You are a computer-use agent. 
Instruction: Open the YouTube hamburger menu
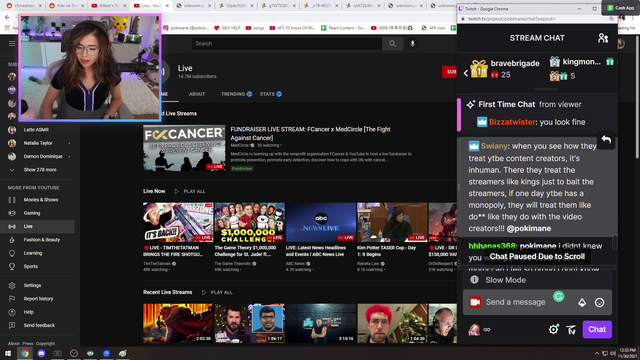pos(12,43)
